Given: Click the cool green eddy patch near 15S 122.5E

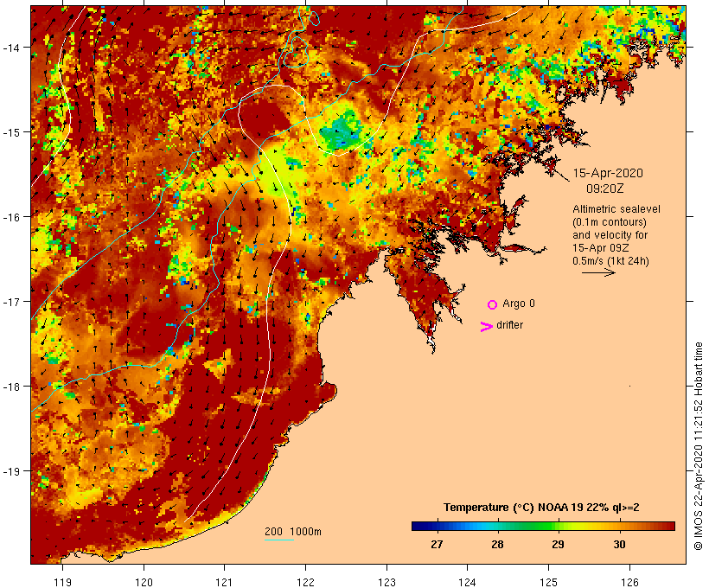Looking at the screenshot, I should (340, 130).
